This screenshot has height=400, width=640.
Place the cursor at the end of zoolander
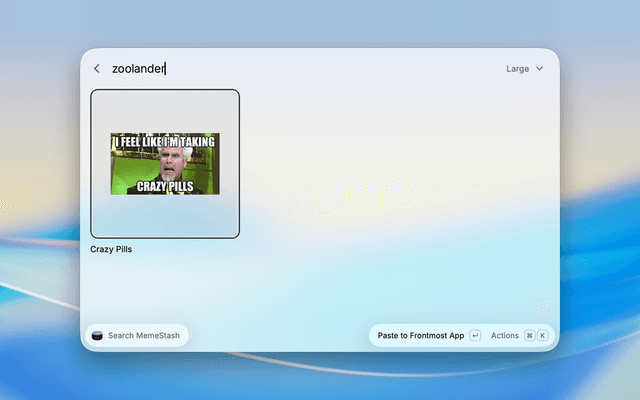(165, 69)
